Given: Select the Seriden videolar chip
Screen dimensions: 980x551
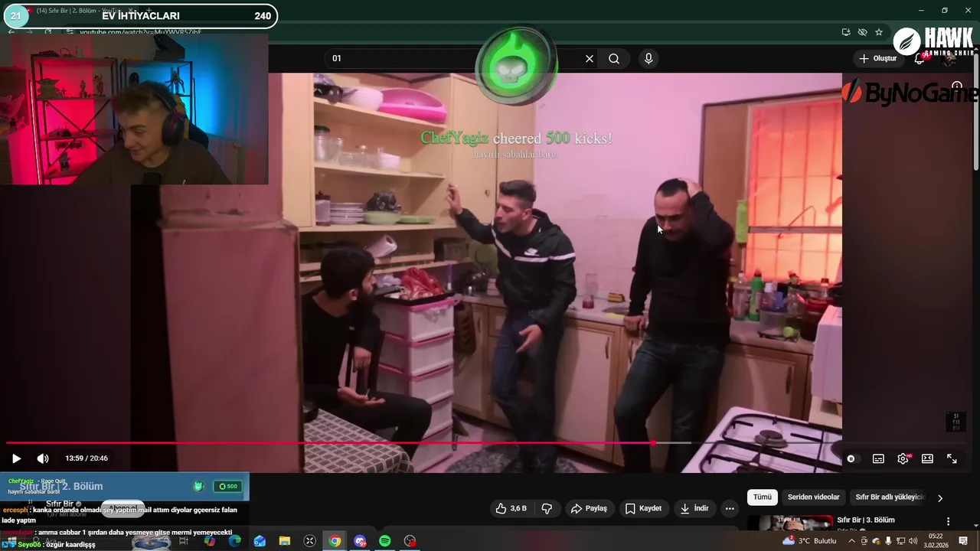Looking at the screenshot, I should click(x=813, y=497).
